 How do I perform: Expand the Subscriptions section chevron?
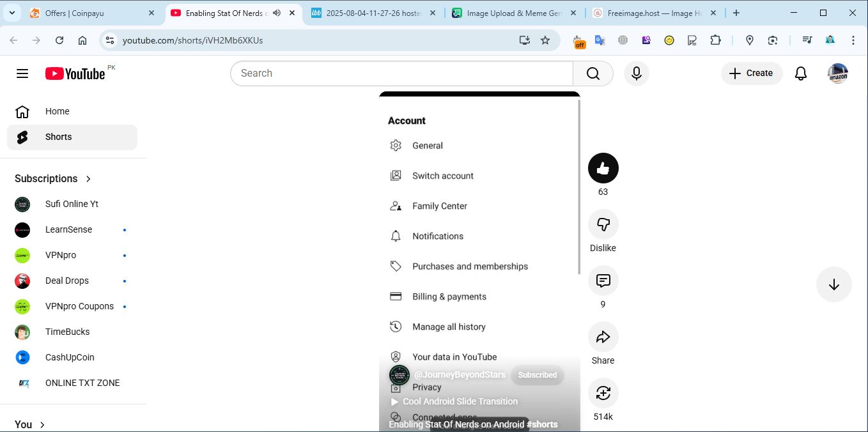point(88,179)
